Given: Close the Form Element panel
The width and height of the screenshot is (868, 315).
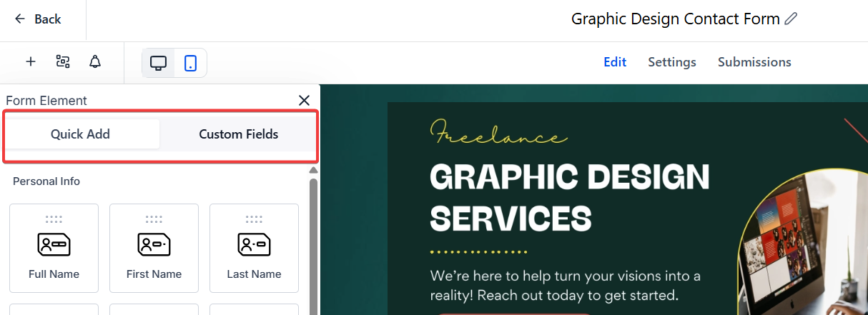Looking at the screenshot, I should (304, 101).
